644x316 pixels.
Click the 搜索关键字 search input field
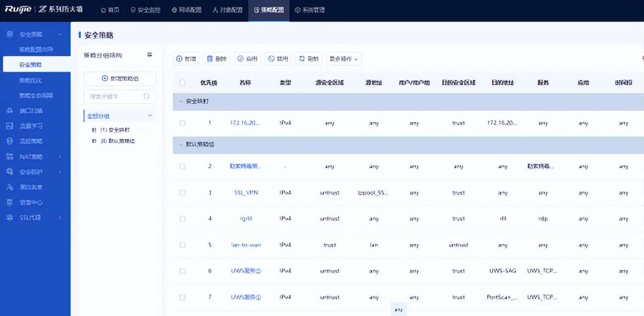(x=116, y=96)
